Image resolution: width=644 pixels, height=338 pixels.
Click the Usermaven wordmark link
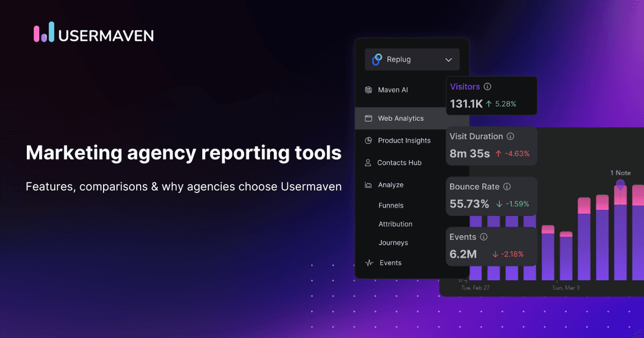[x=105, y=35]
